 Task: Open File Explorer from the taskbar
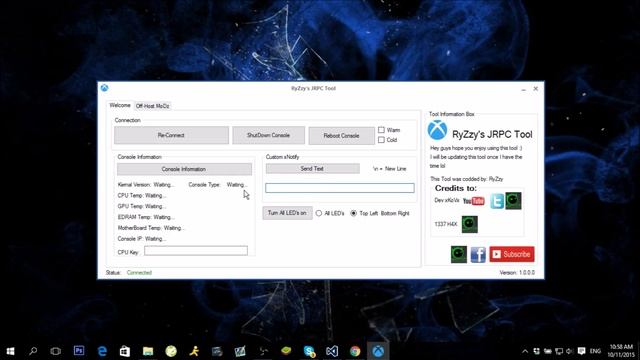pyautogui.click(x=148, y=351)
